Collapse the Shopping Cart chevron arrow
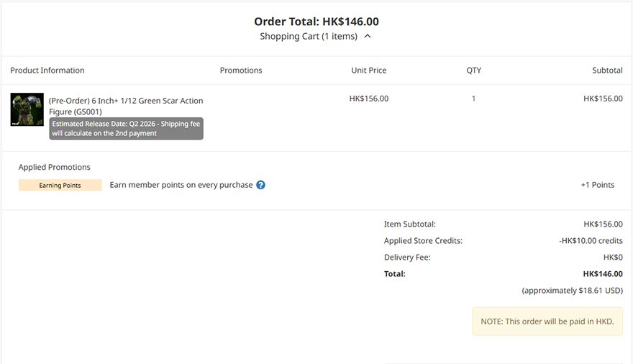The width and height of the screenshot is (633, 364). tap(368, 36)
